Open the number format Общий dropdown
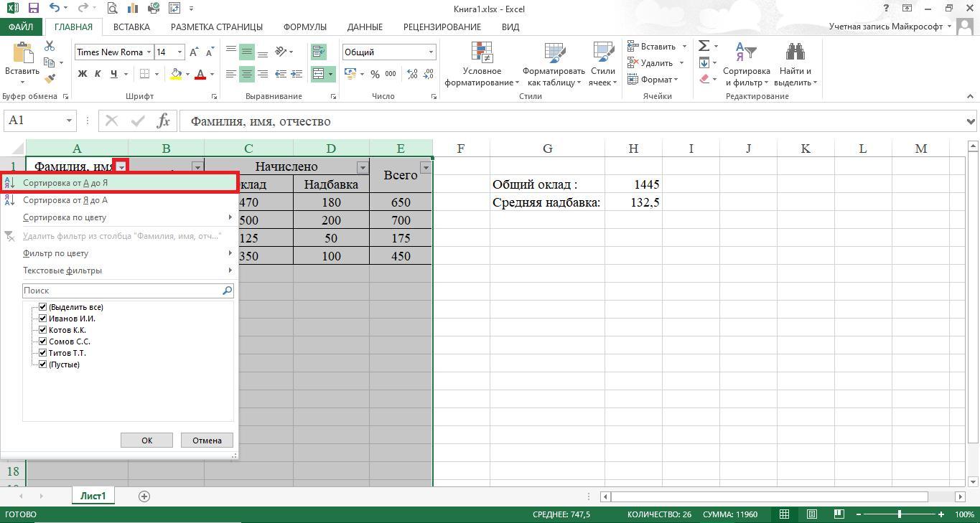The width and height of the screenshot is (980, 523). pyautogui.click(x=431, y=52)
